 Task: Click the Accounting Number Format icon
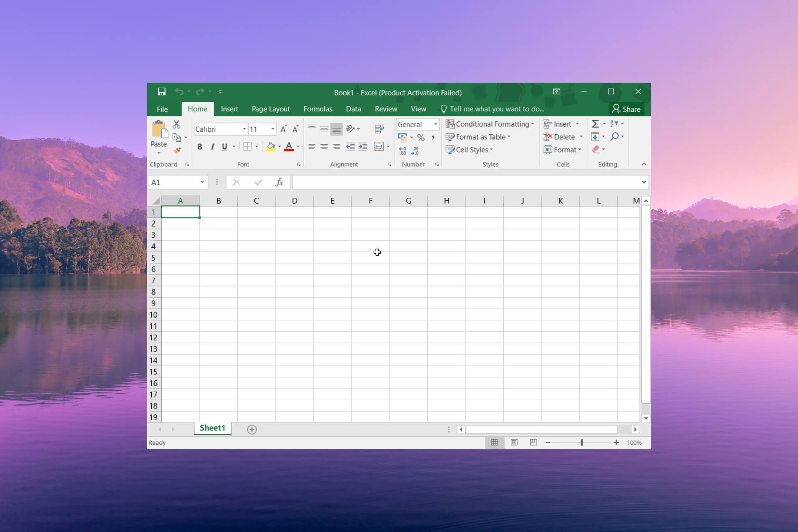point(402,137)
